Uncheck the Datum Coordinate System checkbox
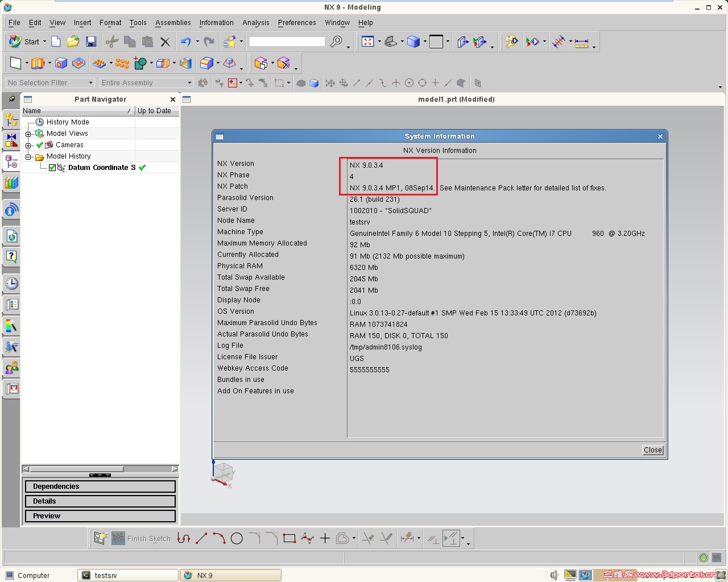The width and height of the screenshot is (728, 582). (x=53, y=168)
